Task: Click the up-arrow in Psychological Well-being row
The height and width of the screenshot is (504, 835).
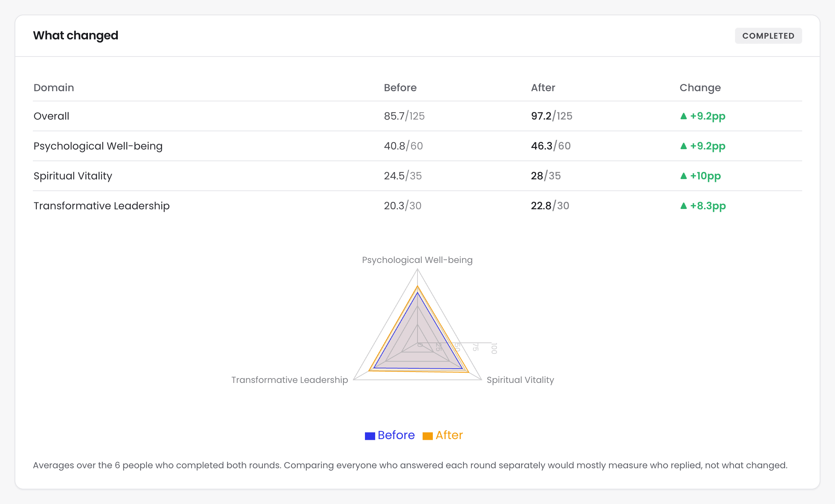Action: tap(684, 146)
